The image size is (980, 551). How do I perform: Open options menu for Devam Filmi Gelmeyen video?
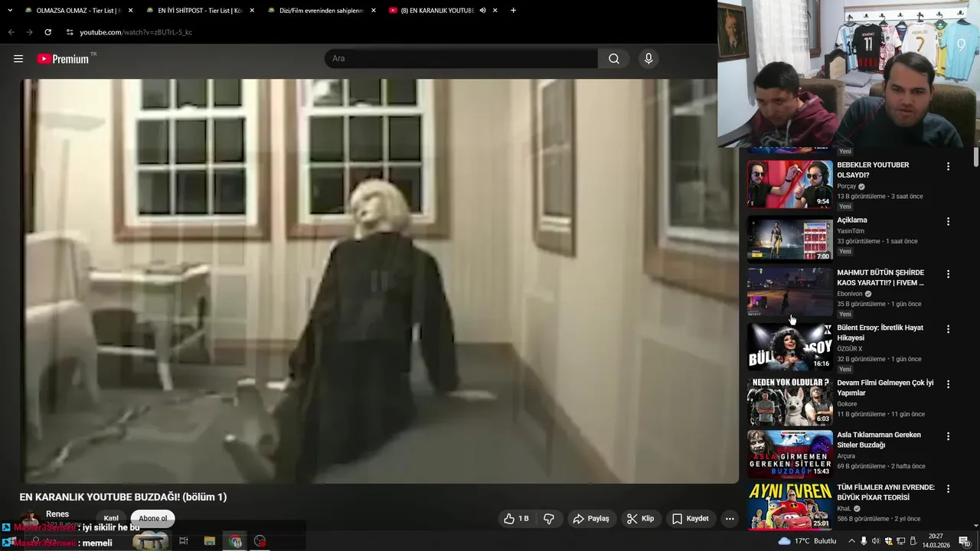point(948,384)
